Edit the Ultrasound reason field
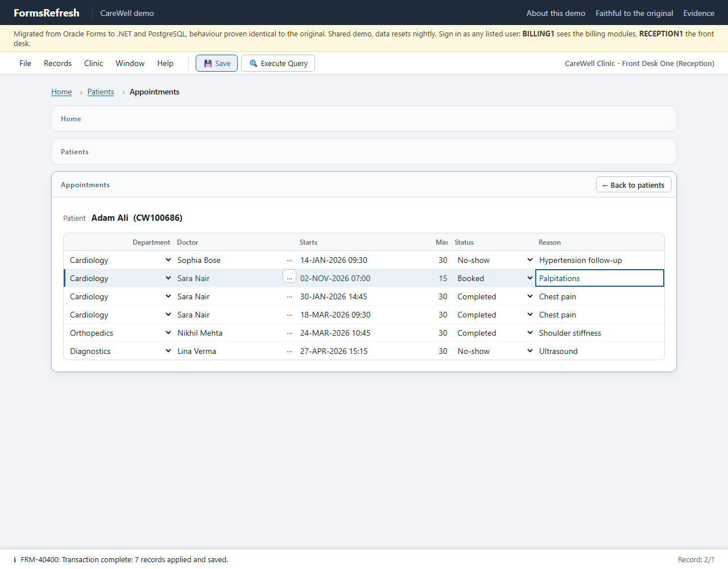The height and width of the screenshot is (569, 728). (x=599, y=351)
